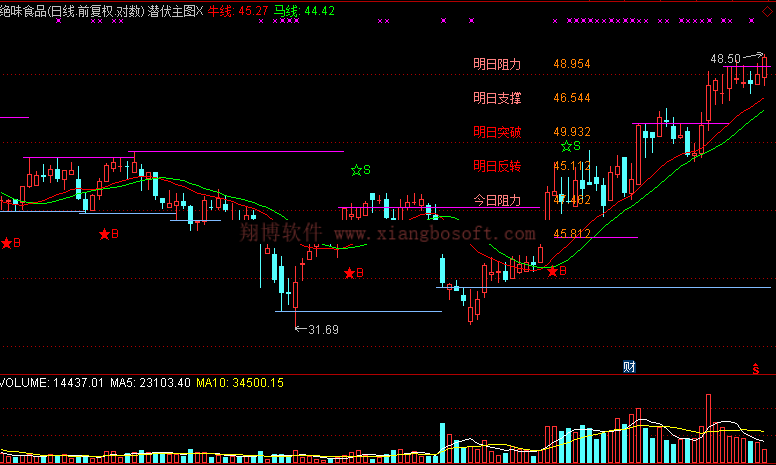Click the blue 财 finance marker icon
The width and height of the screenshot is (776, 465).
point(629,366)
